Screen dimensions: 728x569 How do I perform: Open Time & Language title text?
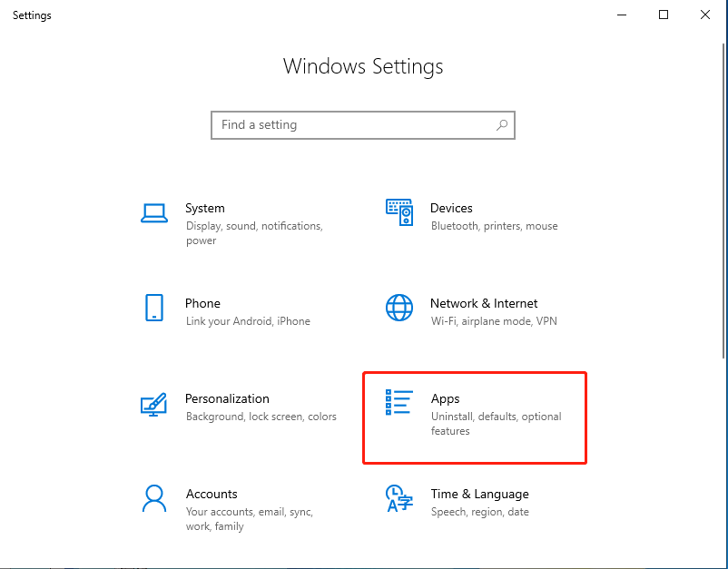tap(479, 494)
